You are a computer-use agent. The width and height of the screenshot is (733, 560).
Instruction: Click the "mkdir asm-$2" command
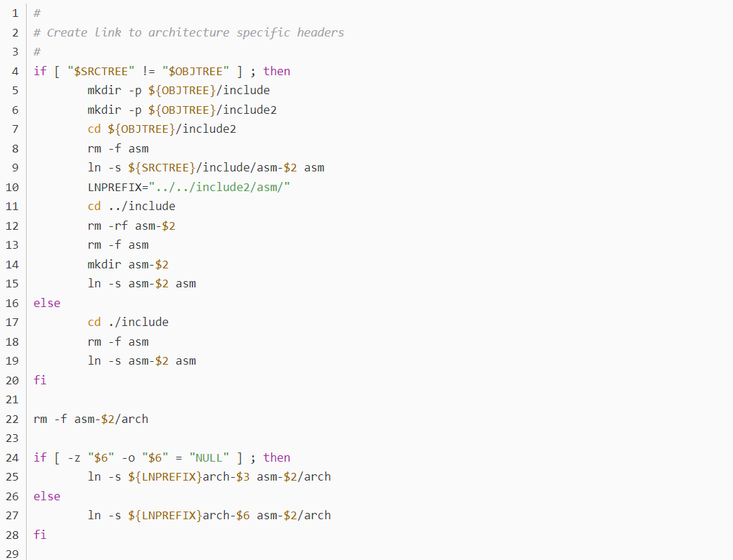(128, 264)
